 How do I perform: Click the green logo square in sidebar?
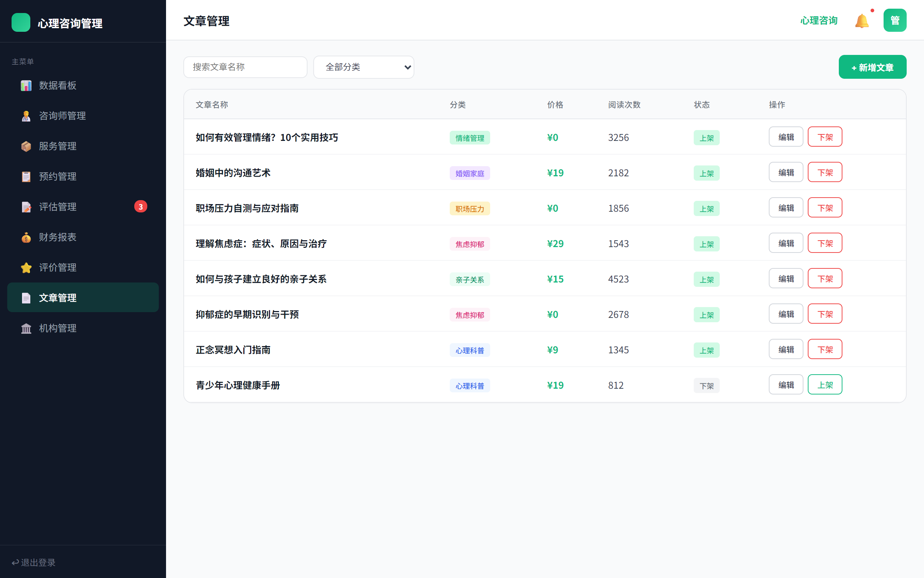click(21, 22)
